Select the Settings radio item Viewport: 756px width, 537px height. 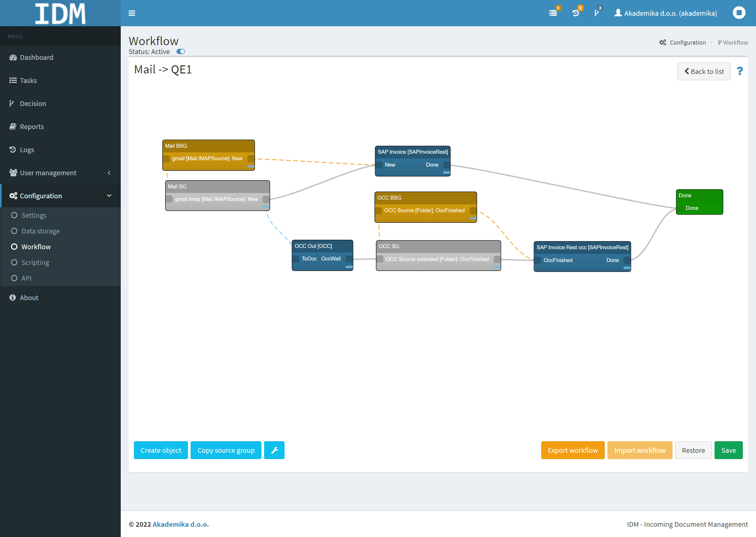coord(14,215)
